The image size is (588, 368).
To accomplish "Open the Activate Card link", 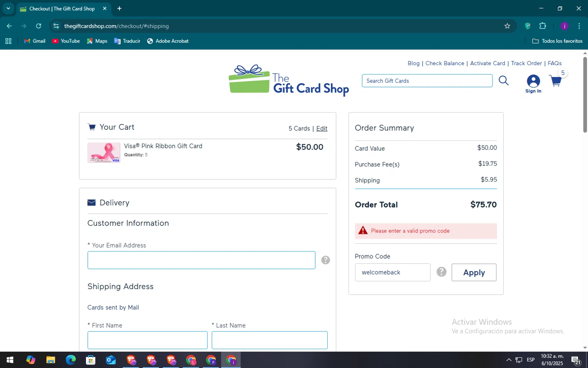I will point(487,63).
